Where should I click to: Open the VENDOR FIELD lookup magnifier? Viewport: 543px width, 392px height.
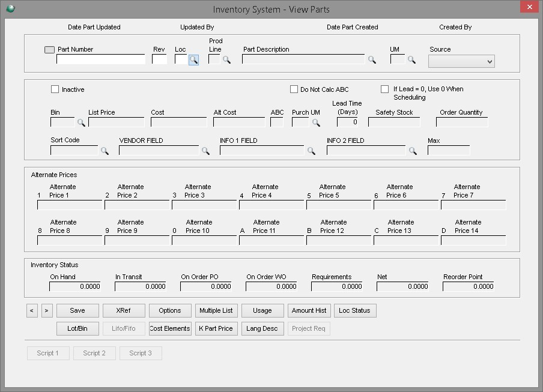coord(205,151)
